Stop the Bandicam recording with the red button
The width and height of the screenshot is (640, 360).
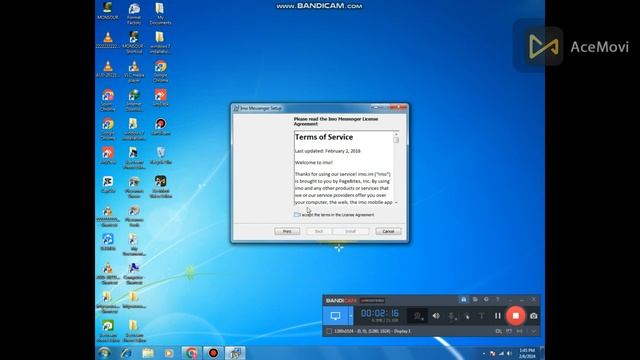coord(516,316)
